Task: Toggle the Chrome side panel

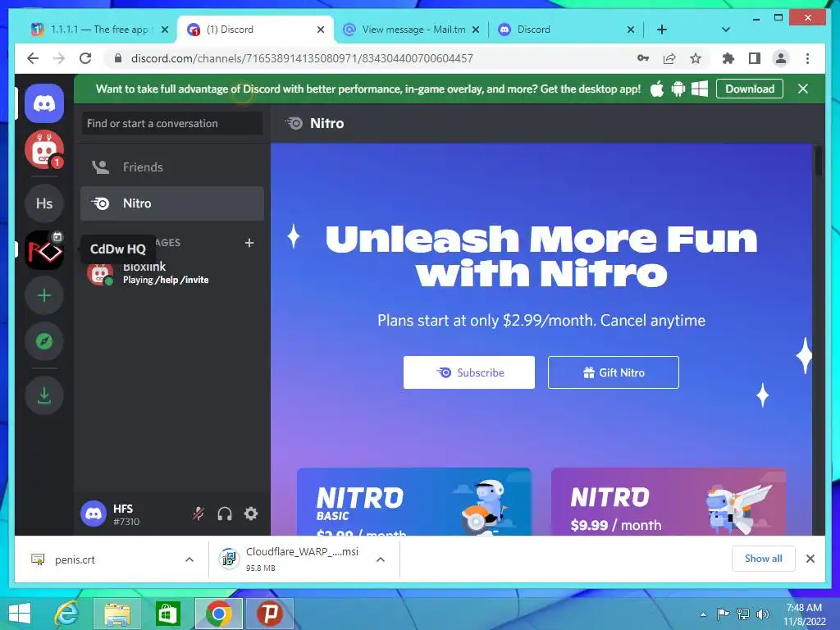Action: tap(755, 58)
